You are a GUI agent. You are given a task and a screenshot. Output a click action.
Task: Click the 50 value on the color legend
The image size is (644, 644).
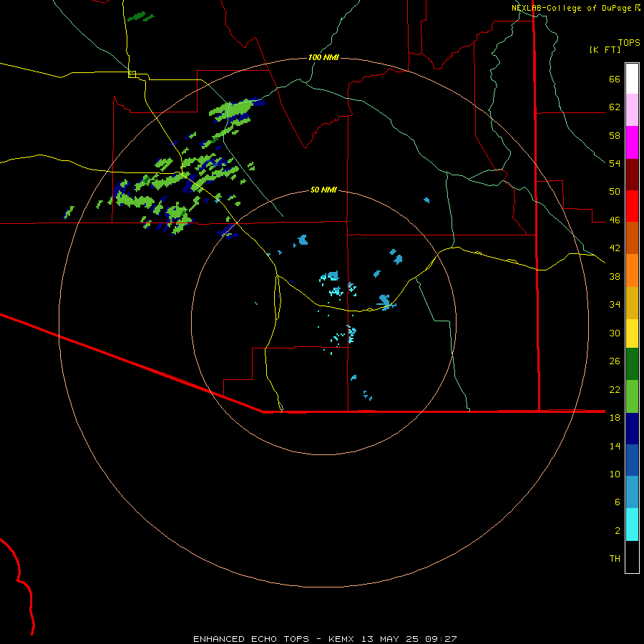pyautogui.click(x=615, y=192)
